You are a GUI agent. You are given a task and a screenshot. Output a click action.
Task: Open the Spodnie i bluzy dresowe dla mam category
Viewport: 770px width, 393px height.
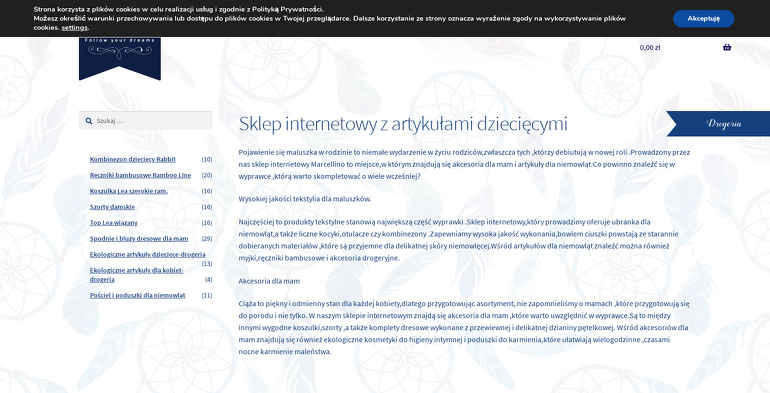(x=139, y=239)
